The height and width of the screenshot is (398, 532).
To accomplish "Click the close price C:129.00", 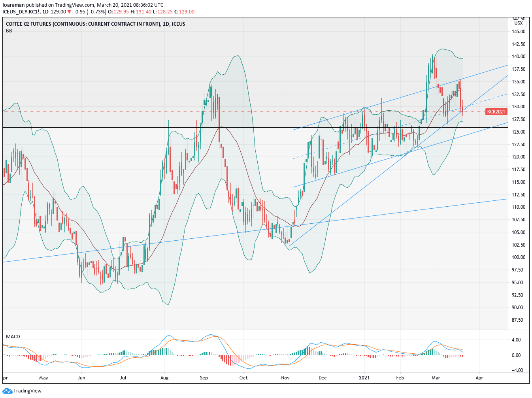I will (x=185, y=12).
